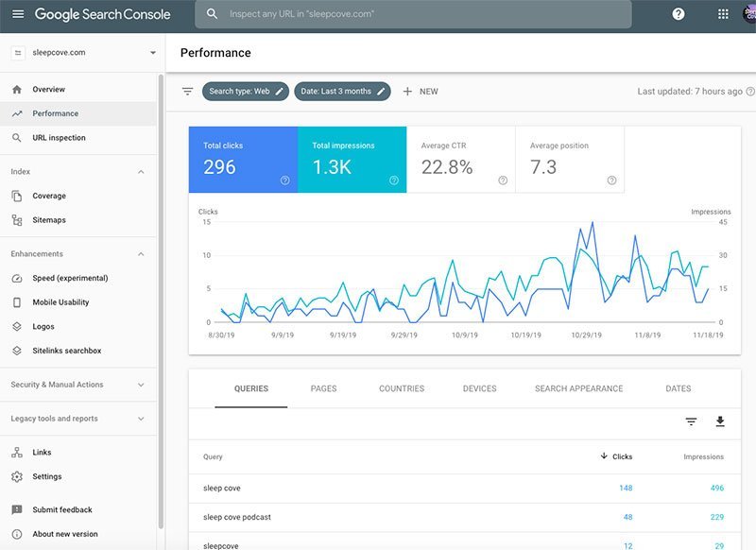
Task: Toggle the Average CTR metric card
Action: (460, 160)
